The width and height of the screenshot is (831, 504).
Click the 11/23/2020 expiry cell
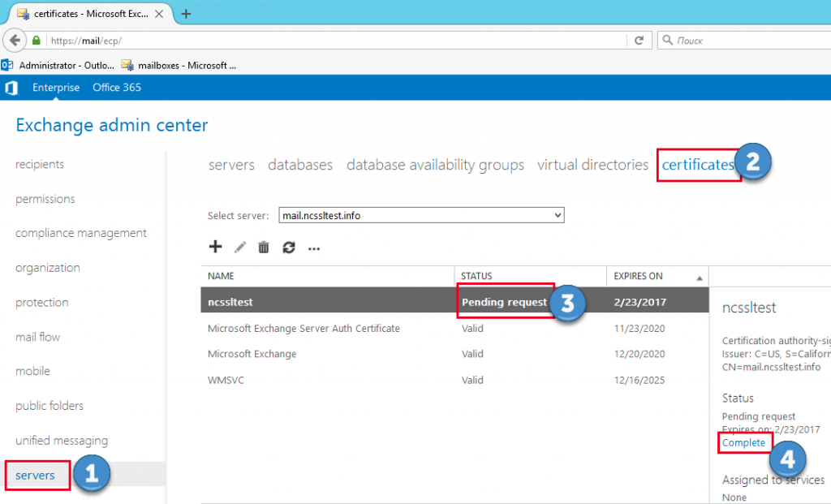coord(639,328)
